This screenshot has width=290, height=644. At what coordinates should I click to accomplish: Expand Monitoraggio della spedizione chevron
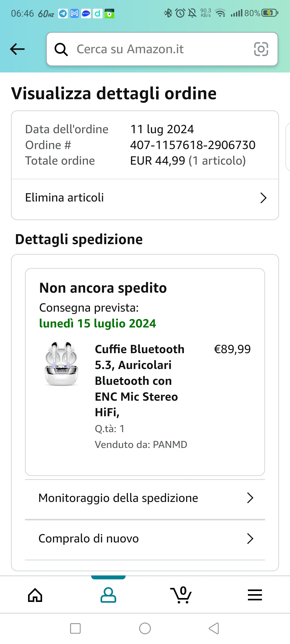(250, 498)
